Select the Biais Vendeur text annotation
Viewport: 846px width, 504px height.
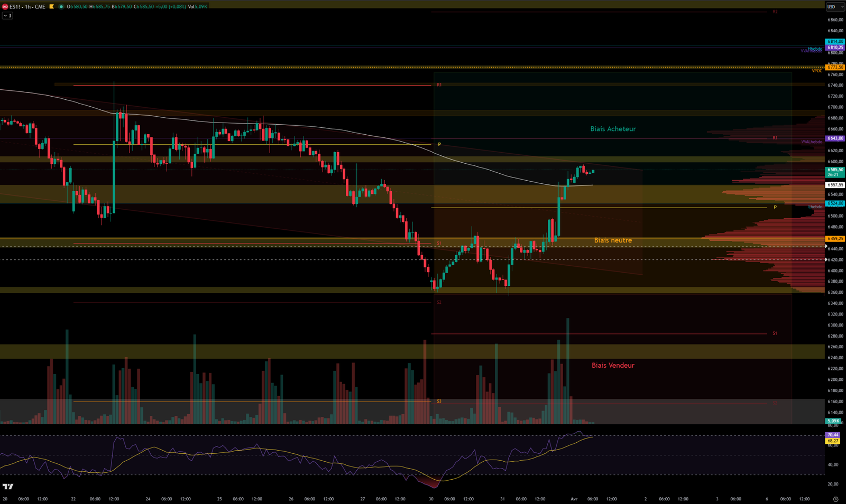coord(613,365)
